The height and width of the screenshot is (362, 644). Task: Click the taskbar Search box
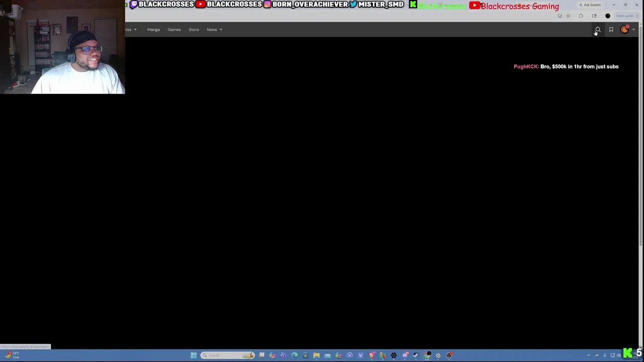coord(227,355)
